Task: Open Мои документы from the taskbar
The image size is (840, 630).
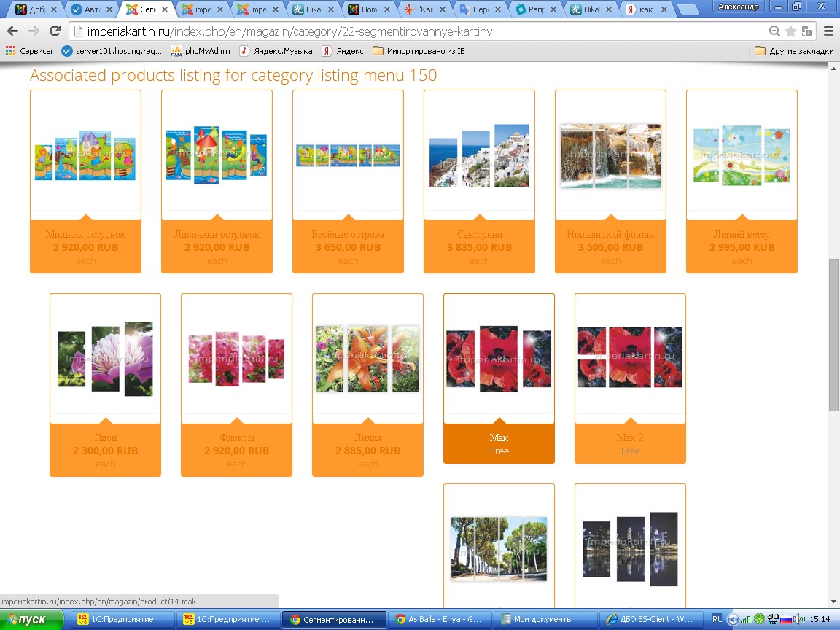Action: tap(544, 619)
